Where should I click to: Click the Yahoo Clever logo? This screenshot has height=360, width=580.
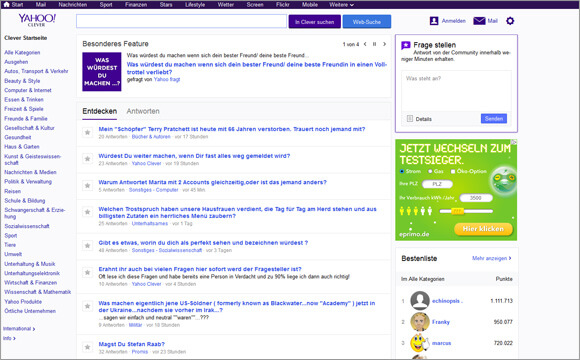(37, 20)
